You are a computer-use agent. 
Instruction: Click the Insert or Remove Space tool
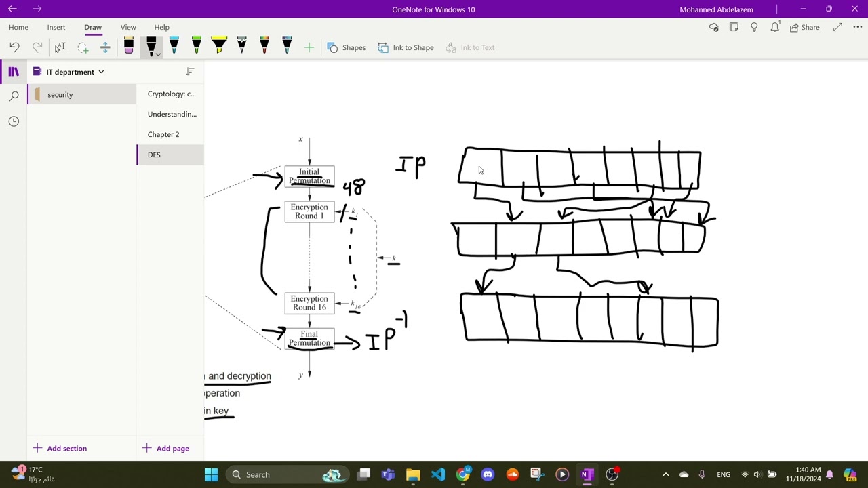click(105, 47)
